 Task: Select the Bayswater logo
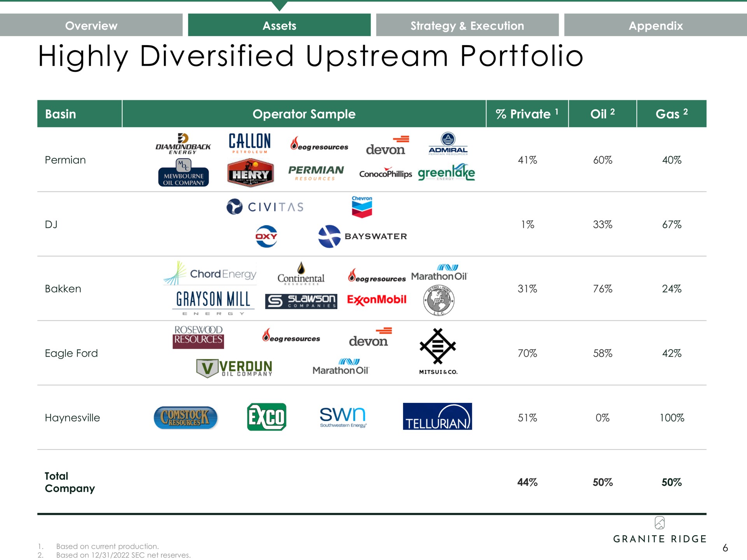click(363, 236)
